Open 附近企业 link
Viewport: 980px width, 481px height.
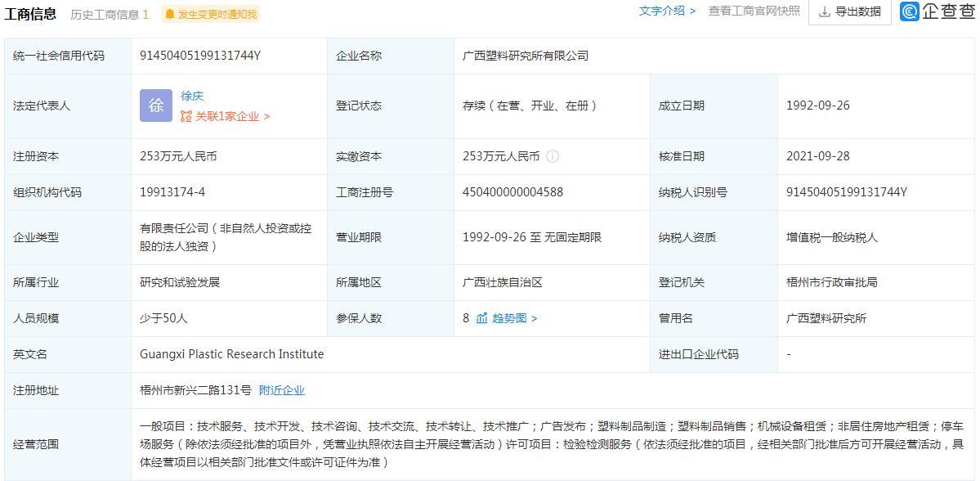click(x=282, y=390)
